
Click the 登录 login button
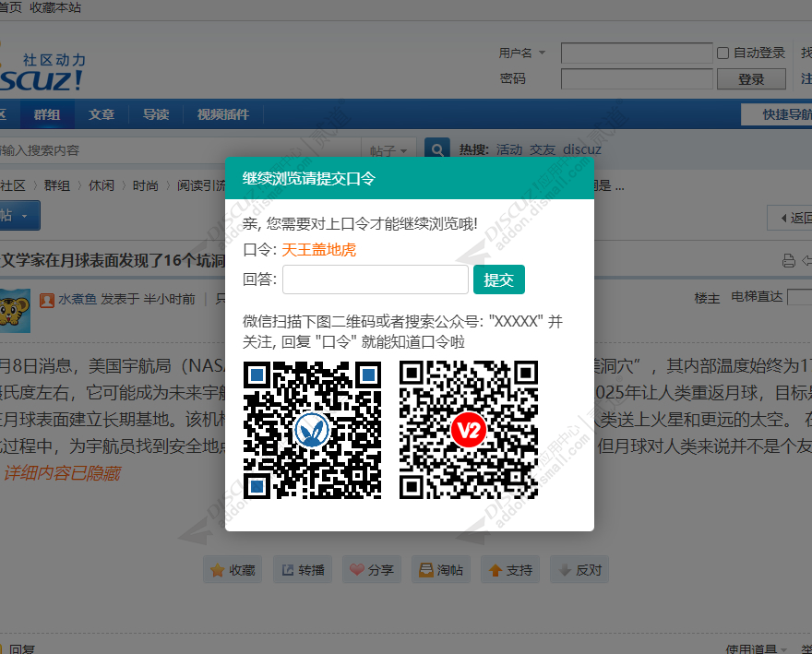point(751,79)
